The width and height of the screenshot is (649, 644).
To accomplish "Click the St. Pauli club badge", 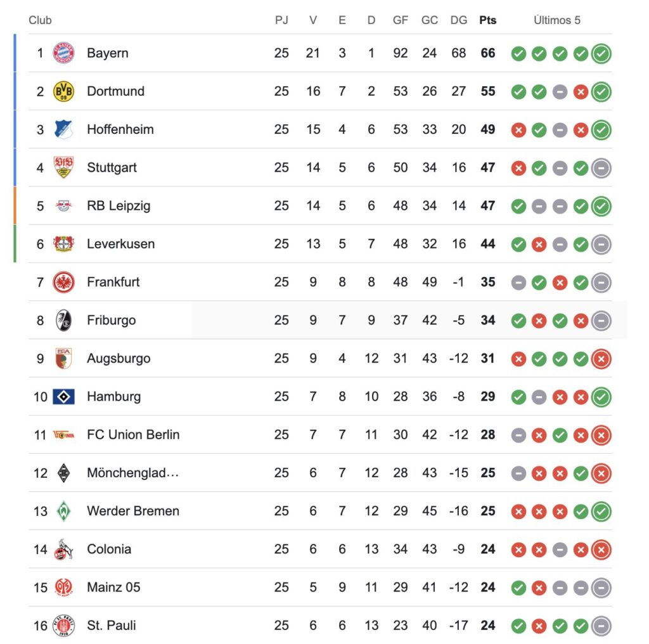I will [63, 626].
